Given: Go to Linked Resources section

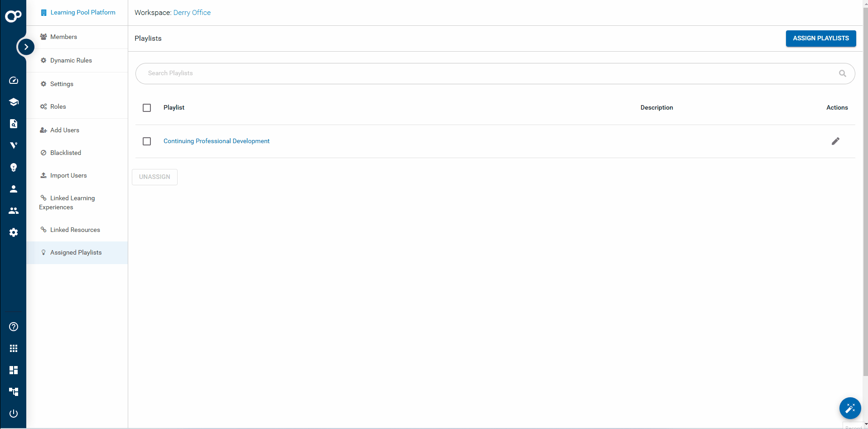Looking at the screenshot, I should tap(75, 230).
